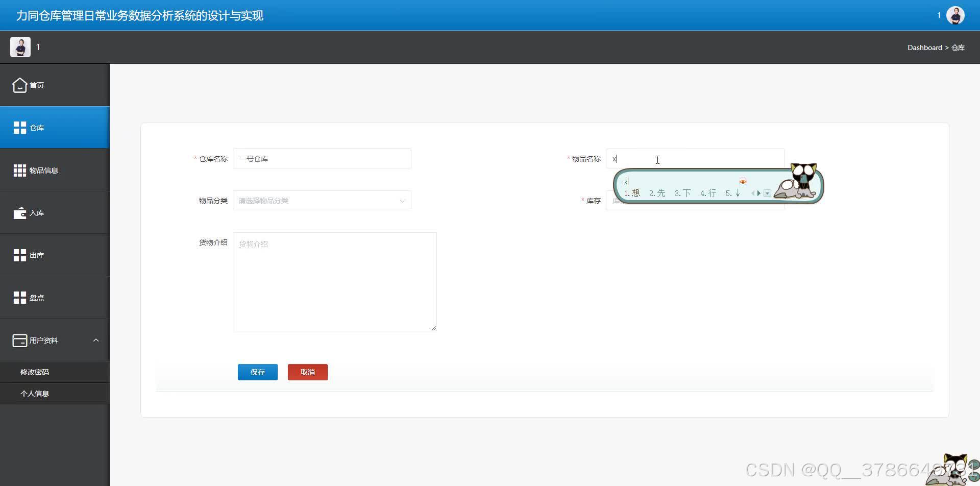Image resolution: width=980 pixels, height=486 pixels.
Task: Click the 仓库 breadcrumb text
Action: point(958,47)
